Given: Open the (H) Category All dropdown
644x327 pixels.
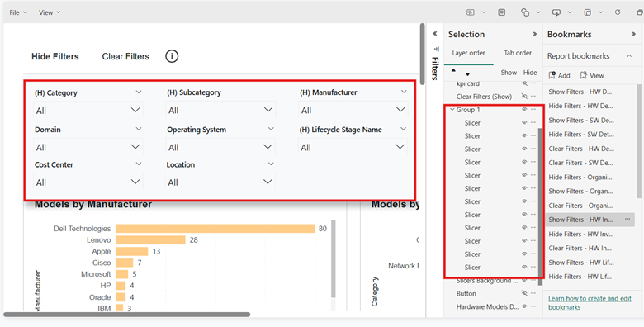Looking at the screenshot, I should pyautogui.click(x=88, y=110).
